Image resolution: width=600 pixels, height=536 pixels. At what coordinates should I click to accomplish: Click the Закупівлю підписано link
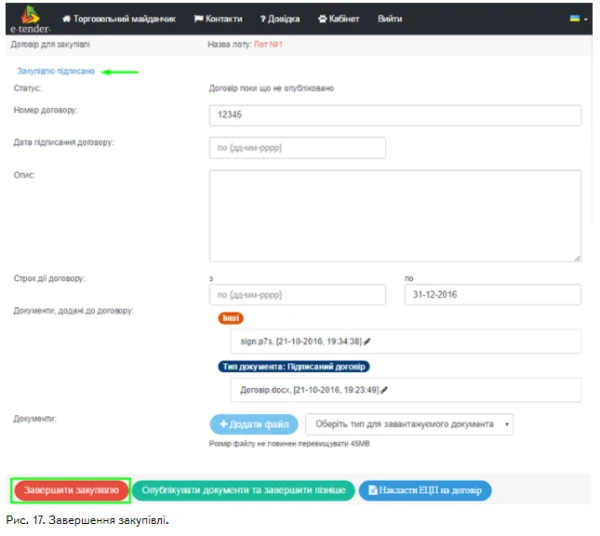[x=56, y=71]
